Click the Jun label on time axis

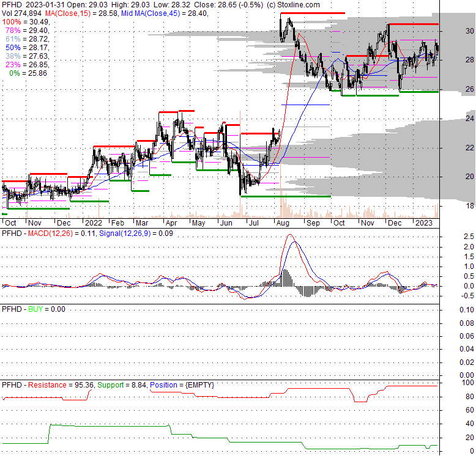click(226, 223)
